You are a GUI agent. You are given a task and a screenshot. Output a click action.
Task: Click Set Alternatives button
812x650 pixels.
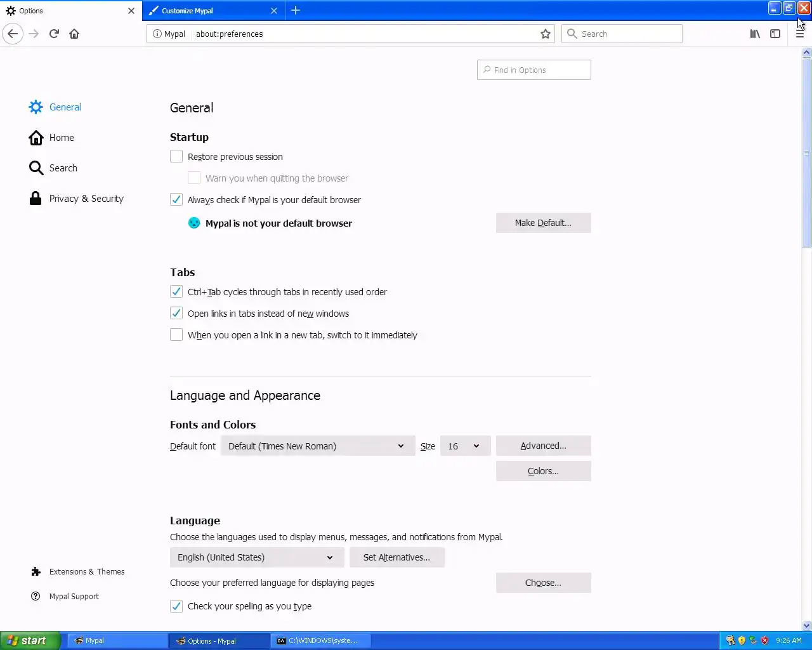click(x=396, y=557)
